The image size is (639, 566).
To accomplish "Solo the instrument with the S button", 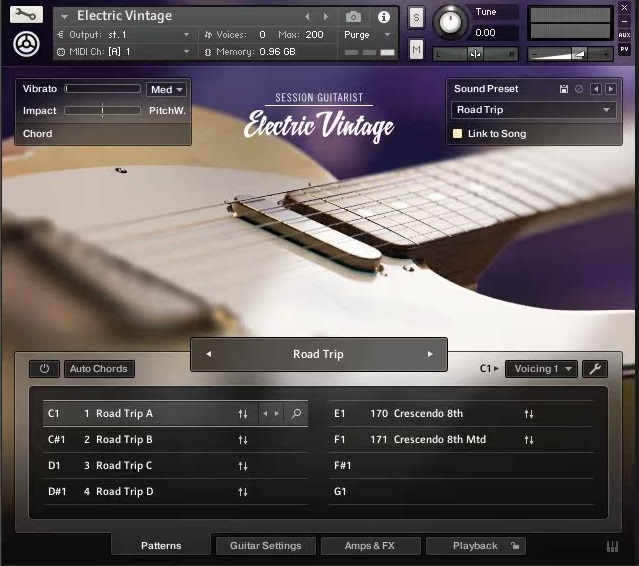I will point(416,18).
